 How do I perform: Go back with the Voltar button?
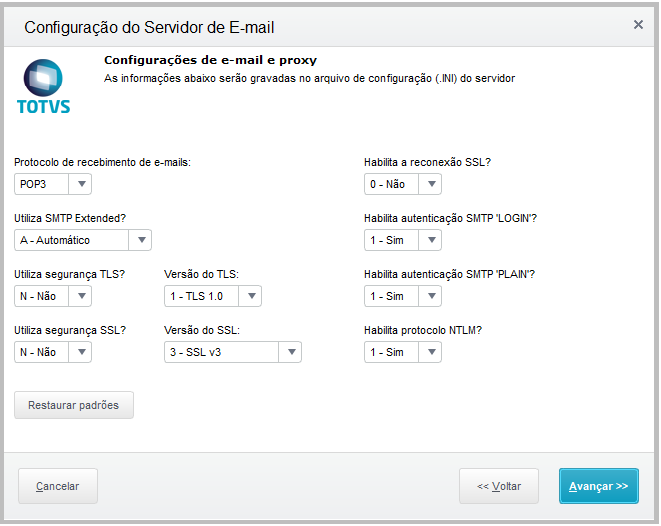[x=499, y=486]
